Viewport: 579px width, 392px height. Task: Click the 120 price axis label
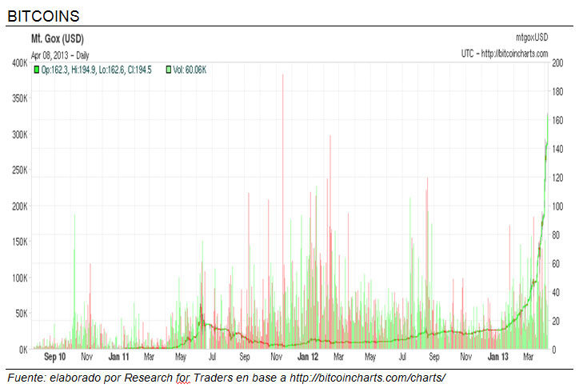click(557, 178)
